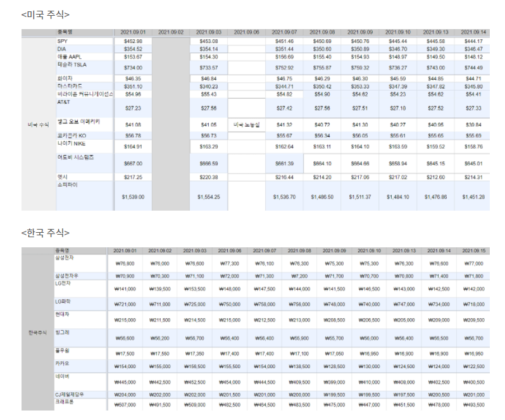The height and width of the screenshot is (420, 505).
Task: Select the 2021.09.01 header in US stock table
Action: click(133, 32)
